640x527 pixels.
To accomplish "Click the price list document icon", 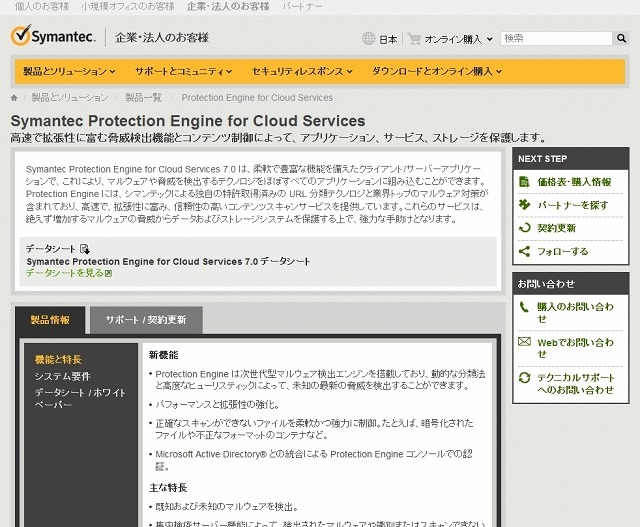I will 524,181.
